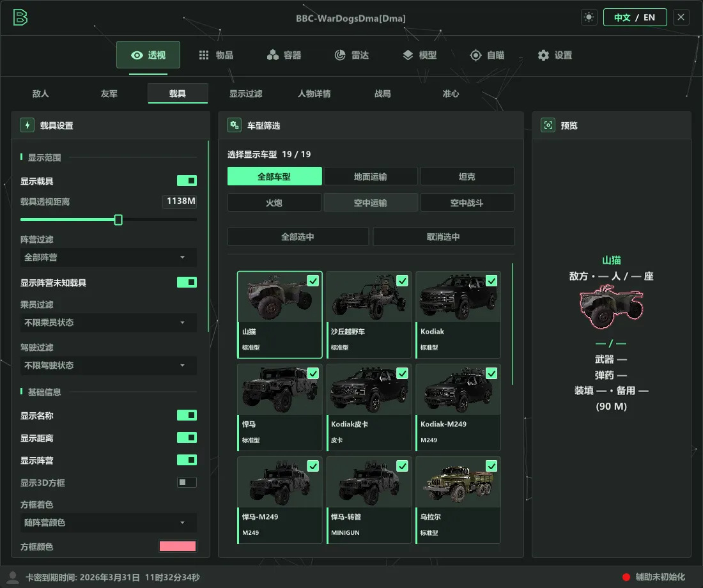
Task: Click the ATV image in preview panel
Action: click(x=611, y=309)
